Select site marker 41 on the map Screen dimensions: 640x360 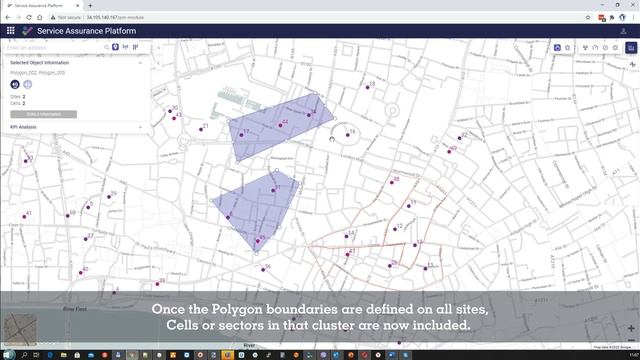coord(24,216)
